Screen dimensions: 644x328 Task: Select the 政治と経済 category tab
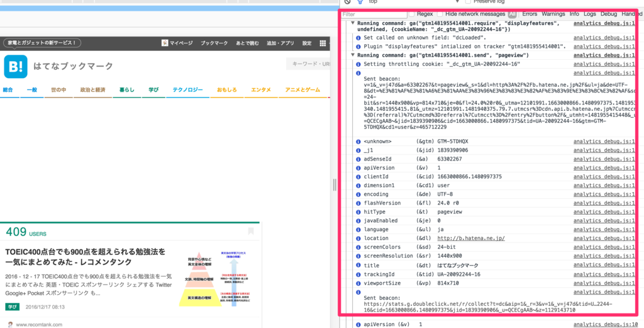pos(92,89)
